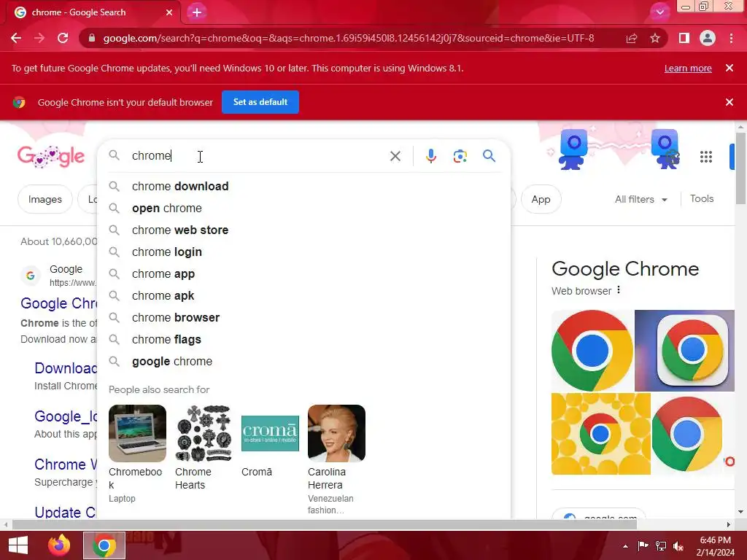This screenshot has height=560, width=747.
Task: Click the vertical scrollbar thumb
Action: click(740, 168)
